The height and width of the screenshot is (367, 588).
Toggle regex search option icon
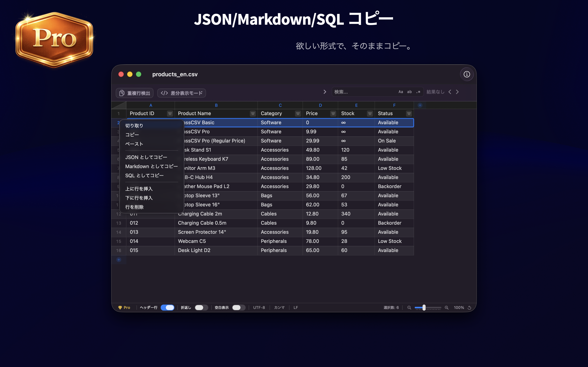(418, 92)
